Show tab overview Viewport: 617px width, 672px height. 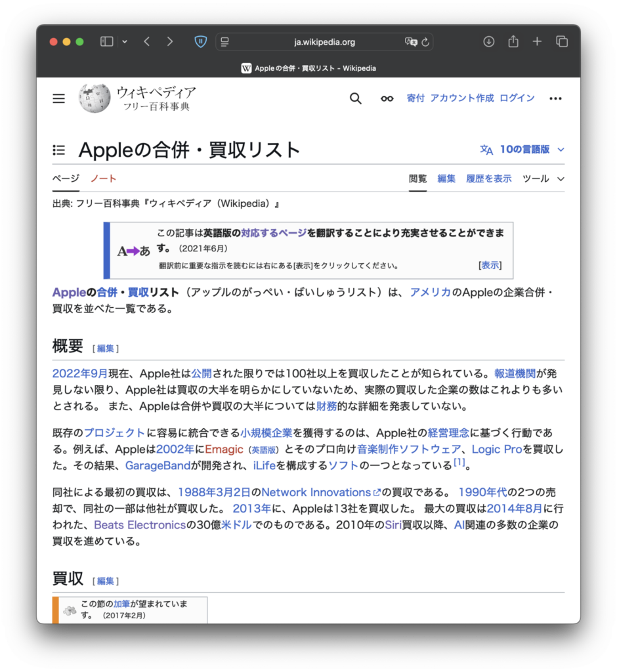pos(562,41)
